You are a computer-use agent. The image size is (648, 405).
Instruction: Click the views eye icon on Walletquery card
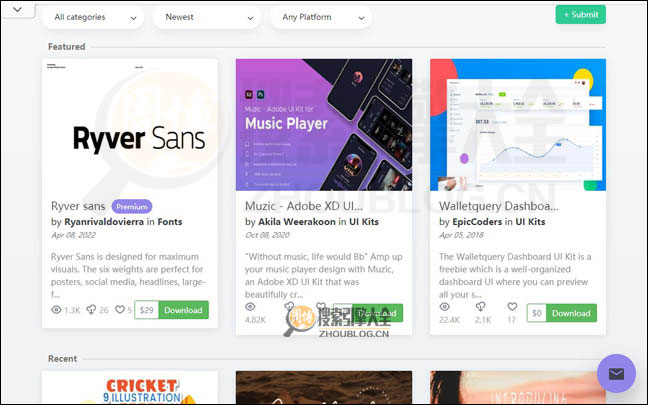pyautogui.click(x=444, y=307)
